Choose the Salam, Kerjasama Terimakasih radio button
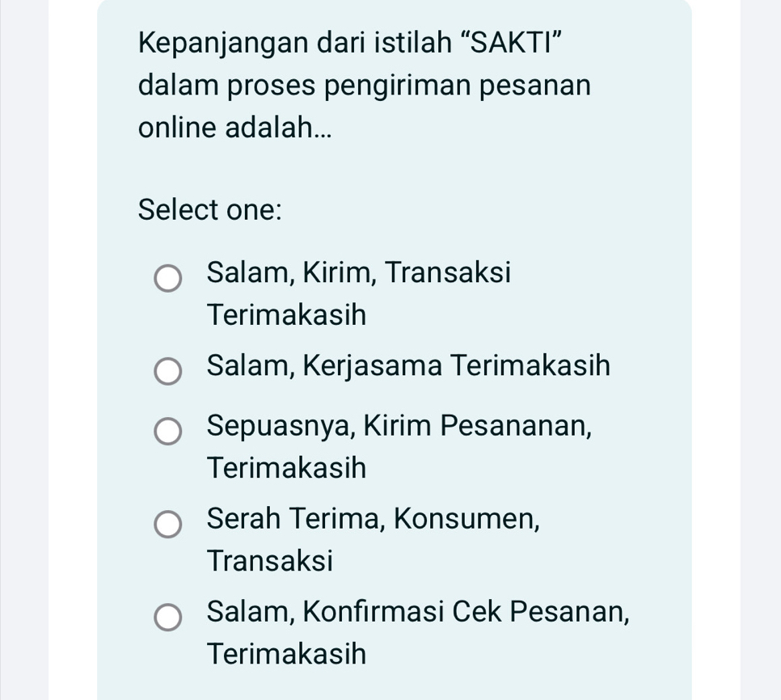 click(x=168, y=373)
